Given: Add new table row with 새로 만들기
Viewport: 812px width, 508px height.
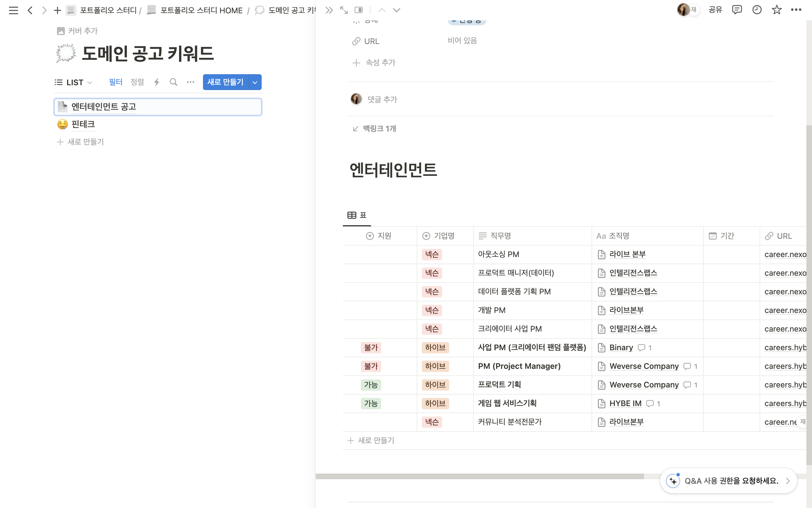Looking at the screenshot, I should point(371,441).
